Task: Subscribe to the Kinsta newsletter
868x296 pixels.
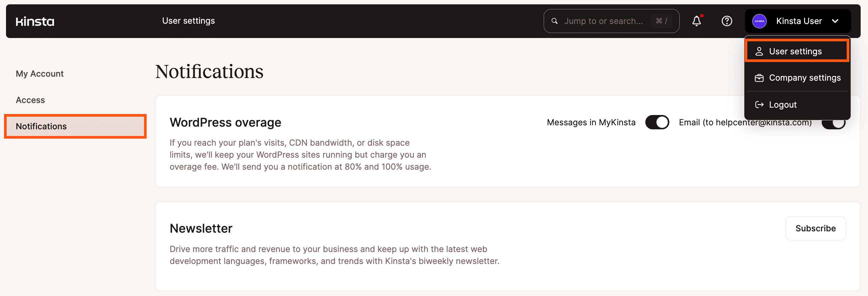Action: click(x=816, y=228)
